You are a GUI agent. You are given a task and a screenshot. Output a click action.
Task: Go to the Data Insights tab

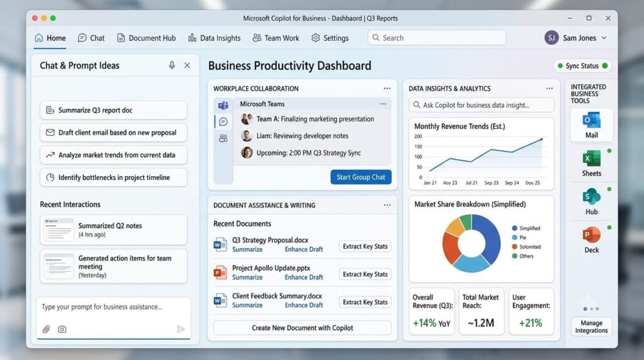pyautogui.click(x=214, y=38)
